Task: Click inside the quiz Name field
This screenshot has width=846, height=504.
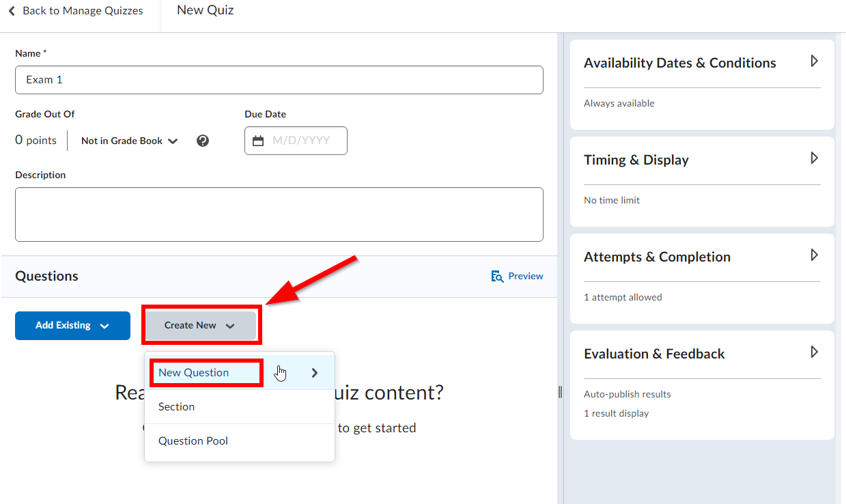Action: point(279,79)
